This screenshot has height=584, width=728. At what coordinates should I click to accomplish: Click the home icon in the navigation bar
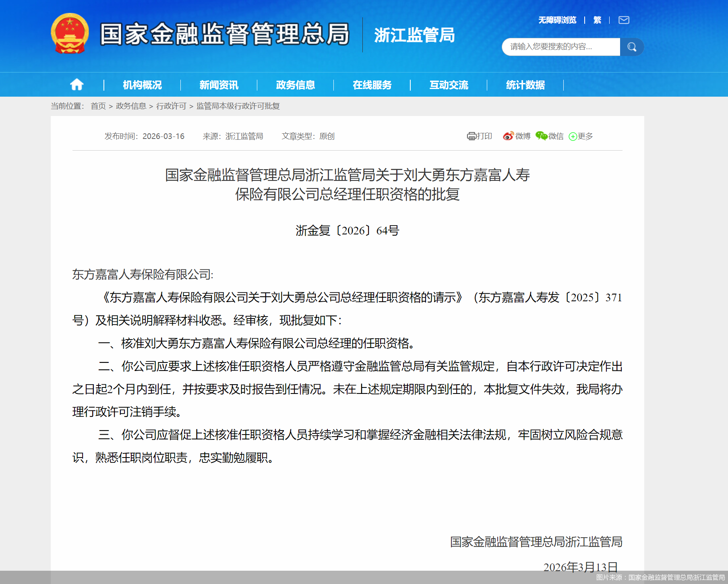pyautogui.click(x=77, y=85)
